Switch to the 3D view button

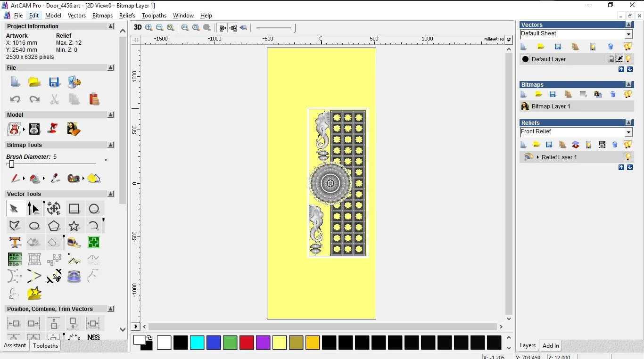[138, 27]
